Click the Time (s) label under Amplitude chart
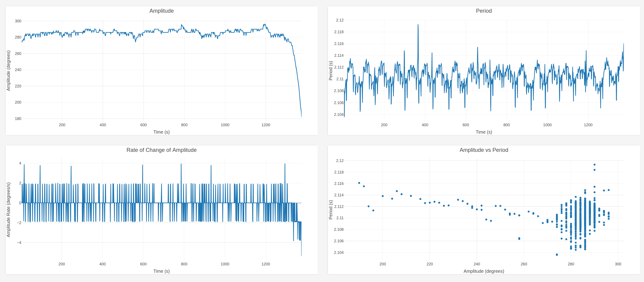The height and width of the screenshot is (282, 644). [x=161, y=132]
